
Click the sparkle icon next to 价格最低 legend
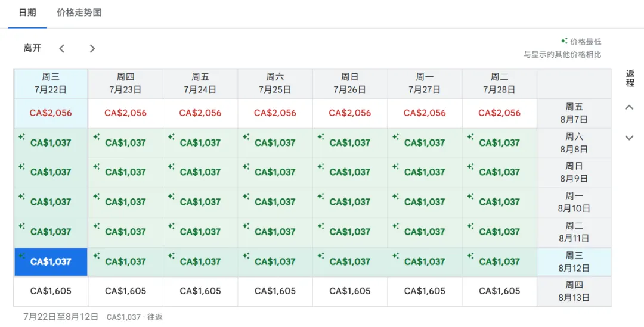click(564, 41)
